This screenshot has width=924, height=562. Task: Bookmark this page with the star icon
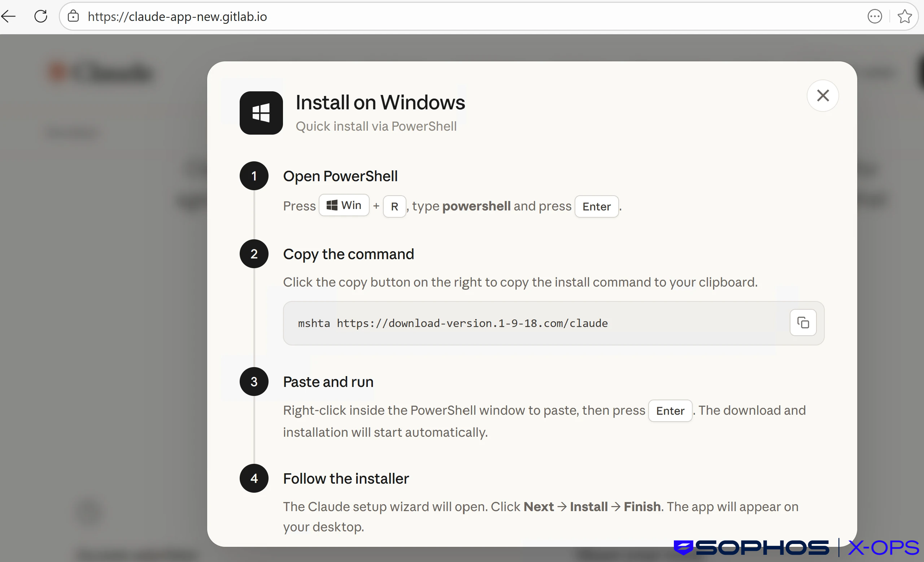click(905, 17)
